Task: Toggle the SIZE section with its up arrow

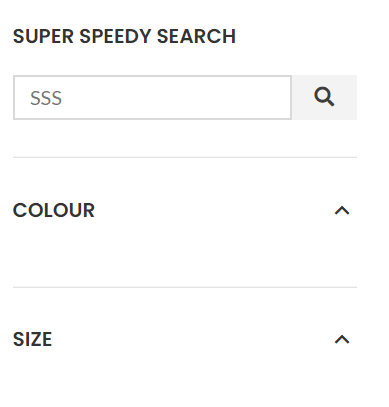Action: tap(342, 339)
